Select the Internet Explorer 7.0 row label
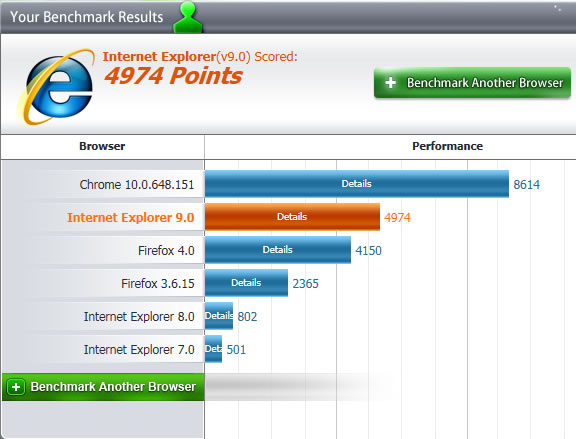This screenshot has height=439, width=576. (x=139, y=350)
